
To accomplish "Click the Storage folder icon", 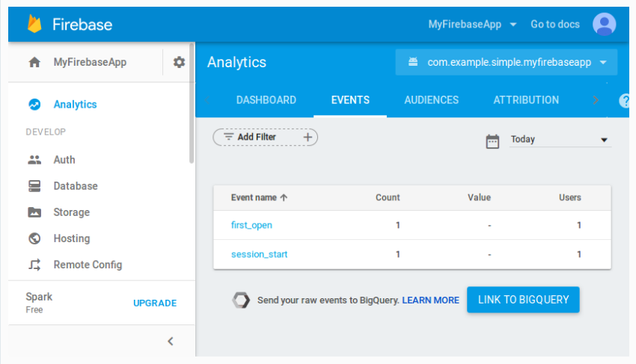I will [x=34, y=212].
